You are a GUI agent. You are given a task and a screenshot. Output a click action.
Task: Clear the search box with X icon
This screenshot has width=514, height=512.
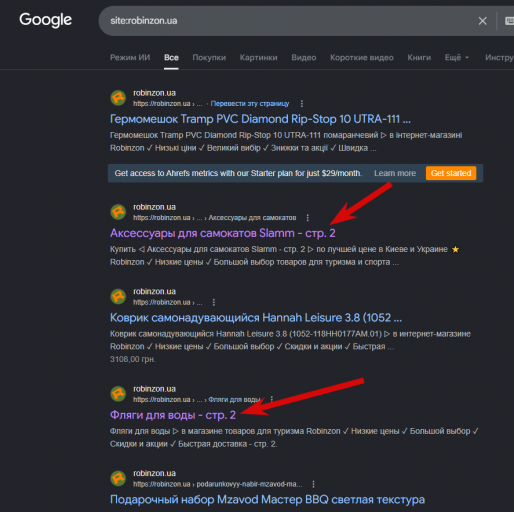(x=482, y=21)
